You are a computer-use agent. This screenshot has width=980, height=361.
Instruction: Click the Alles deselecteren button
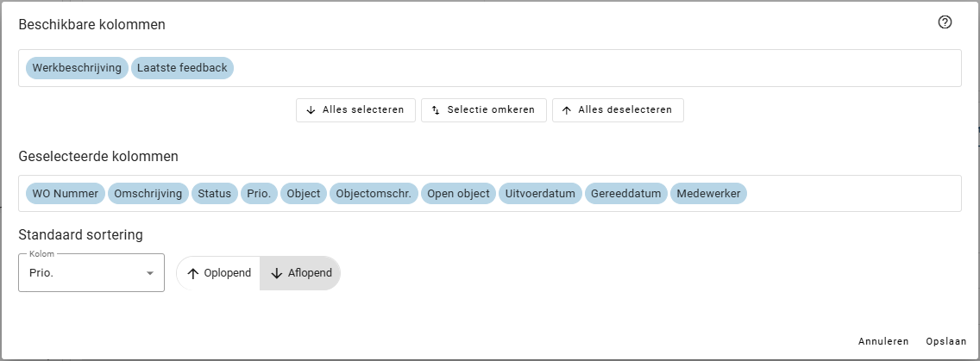618,110
